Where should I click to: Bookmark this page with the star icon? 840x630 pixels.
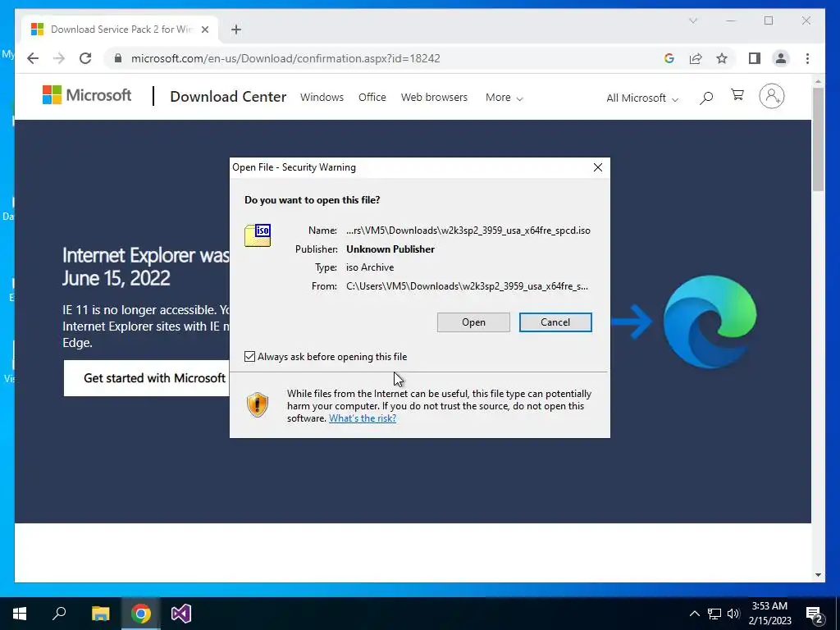pos(722,58)
